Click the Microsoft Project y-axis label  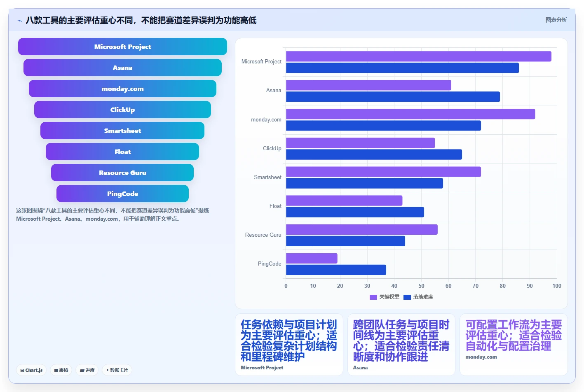tap(261, 62)
